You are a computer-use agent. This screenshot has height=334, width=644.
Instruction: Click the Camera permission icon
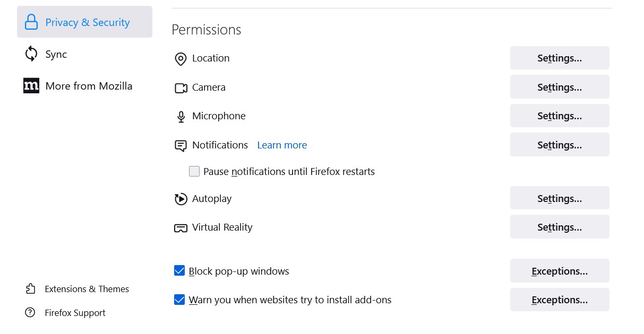181,88
